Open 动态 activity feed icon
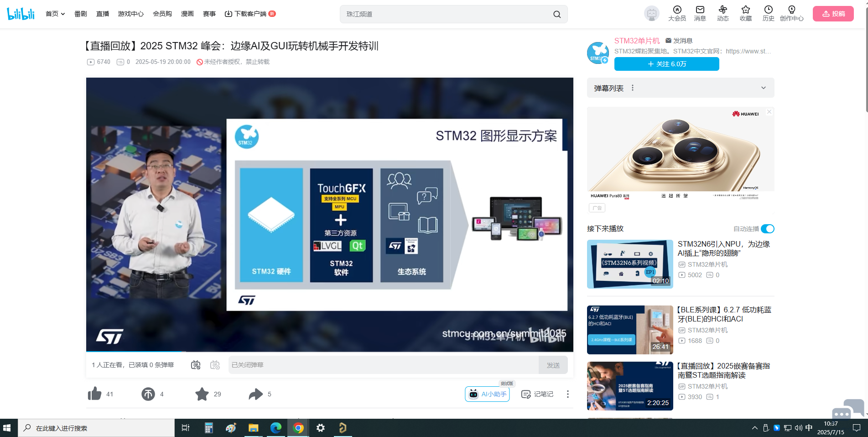Viewport: 868px width, 437px height. (722, 13)
